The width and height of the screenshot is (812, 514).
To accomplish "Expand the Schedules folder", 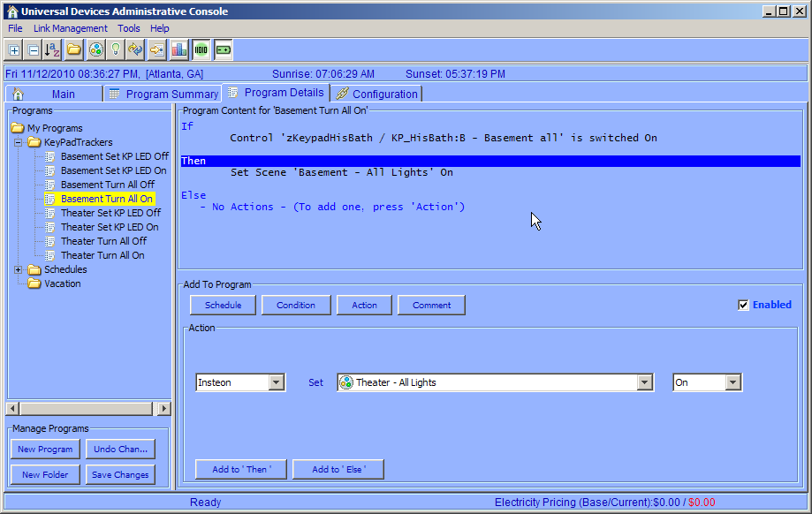I will point(19,269).
